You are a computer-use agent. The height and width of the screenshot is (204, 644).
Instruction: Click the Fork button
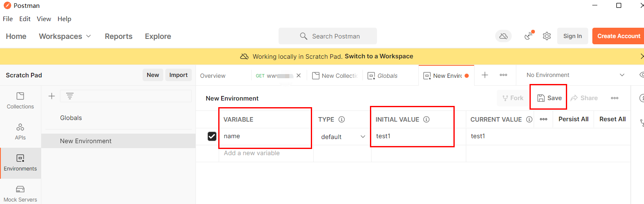[513, 98]
